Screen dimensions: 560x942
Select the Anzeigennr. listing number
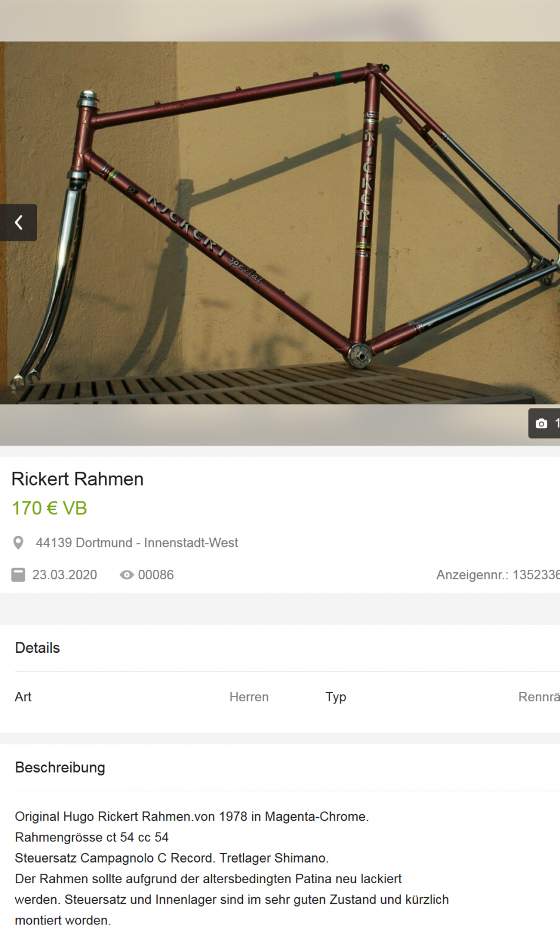pos(498,575)
